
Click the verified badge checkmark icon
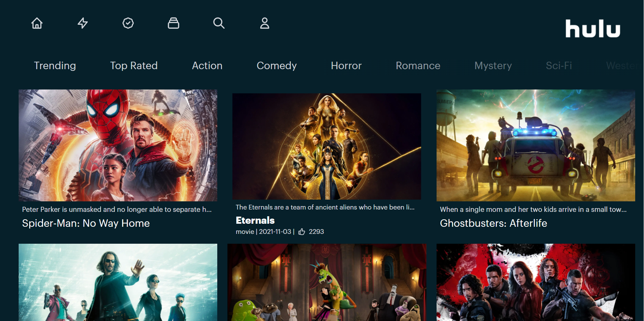pos(128,23)
